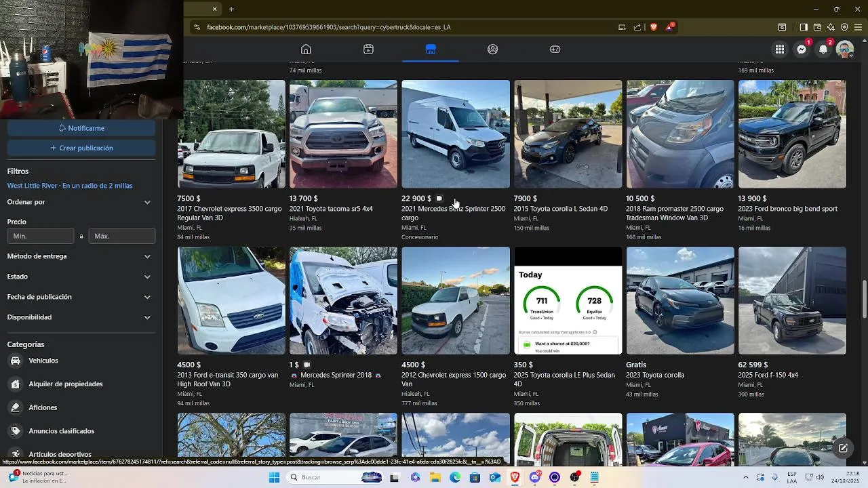Click the install app icon in address bar

click(x=622, y=27)
